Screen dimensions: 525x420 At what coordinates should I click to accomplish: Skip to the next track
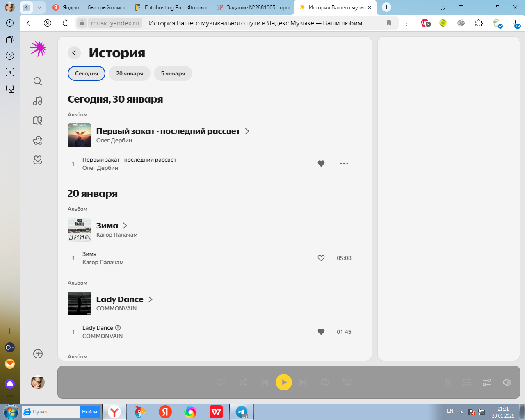(303, 382)
